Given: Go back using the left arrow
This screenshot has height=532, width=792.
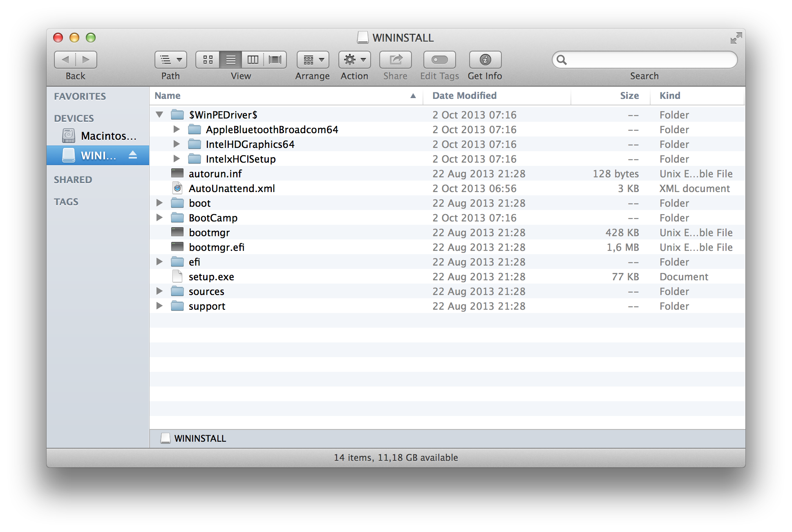Looking at the screenshot, I should pyautogui.click(x=65, y=60).
